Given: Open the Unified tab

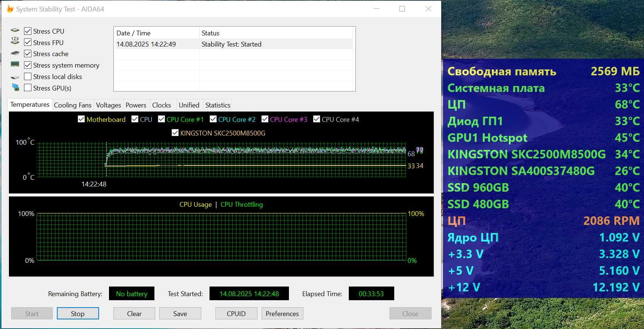Looking at the screenshot, I should (x=189, y=105).
